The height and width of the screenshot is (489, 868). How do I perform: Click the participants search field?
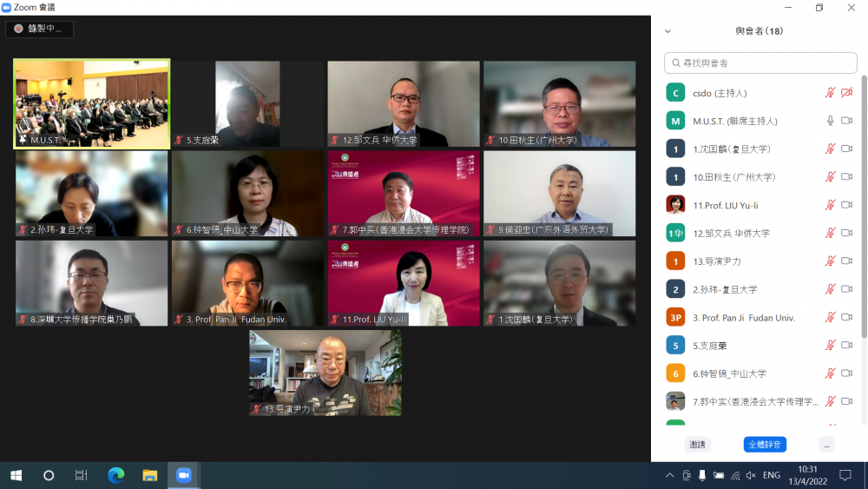pyautogui.click(x=760, y=63)
